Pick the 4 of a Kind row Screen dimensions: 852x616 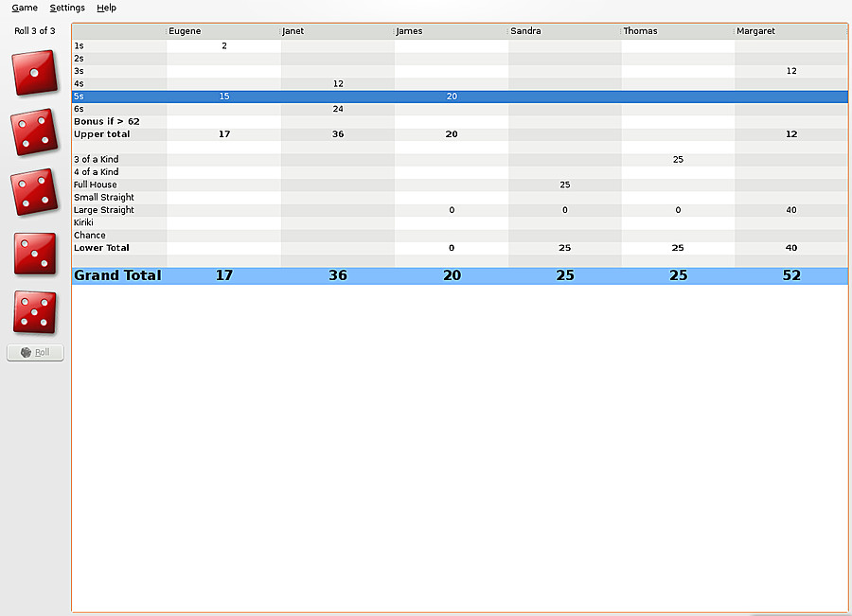tap(118, 172)
